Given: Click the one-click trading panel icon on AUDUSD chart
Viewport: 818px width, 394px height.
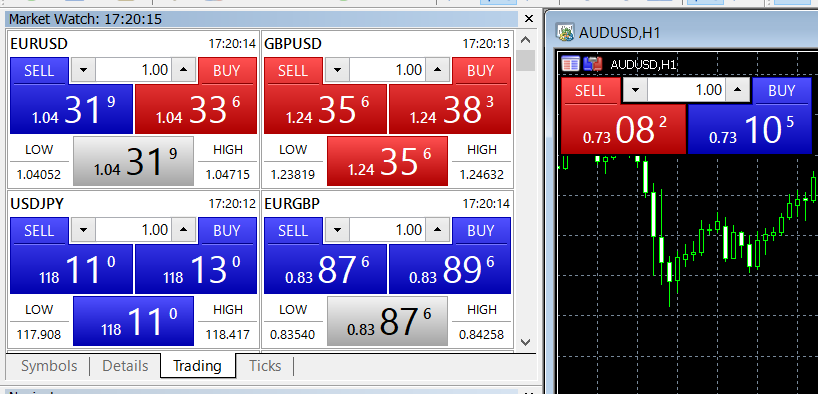Looking at the screenshot, I should click(570, 64).
